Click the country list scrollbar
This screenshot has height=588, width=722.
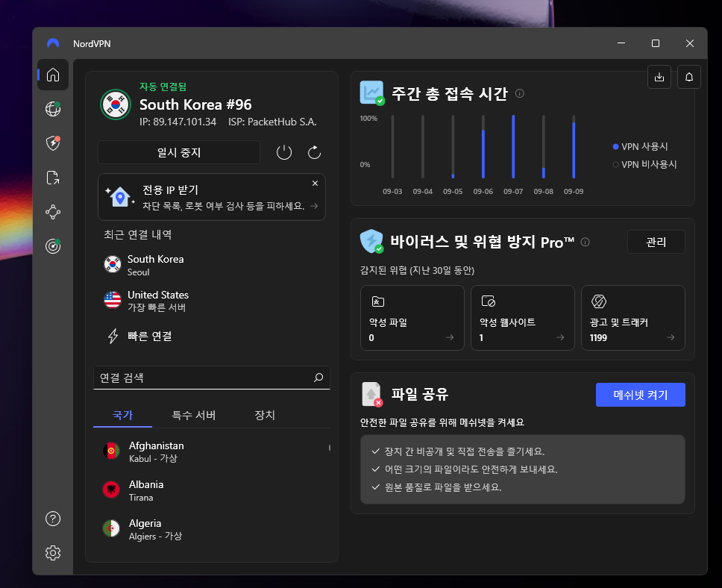click(x=330, y=448)
